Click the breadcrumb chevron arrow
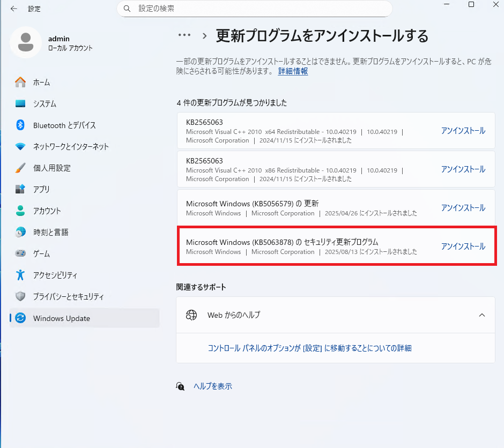Image resolution: width=504 pixels, height=448 pixels. [x=204, y=36]
